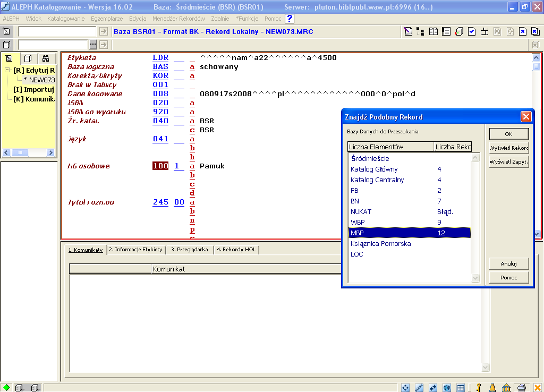Click the record fields layout icon
Image resolution: width=544 pixels, height=392 pixels.
pyautogui.click(x=484, y=31)
